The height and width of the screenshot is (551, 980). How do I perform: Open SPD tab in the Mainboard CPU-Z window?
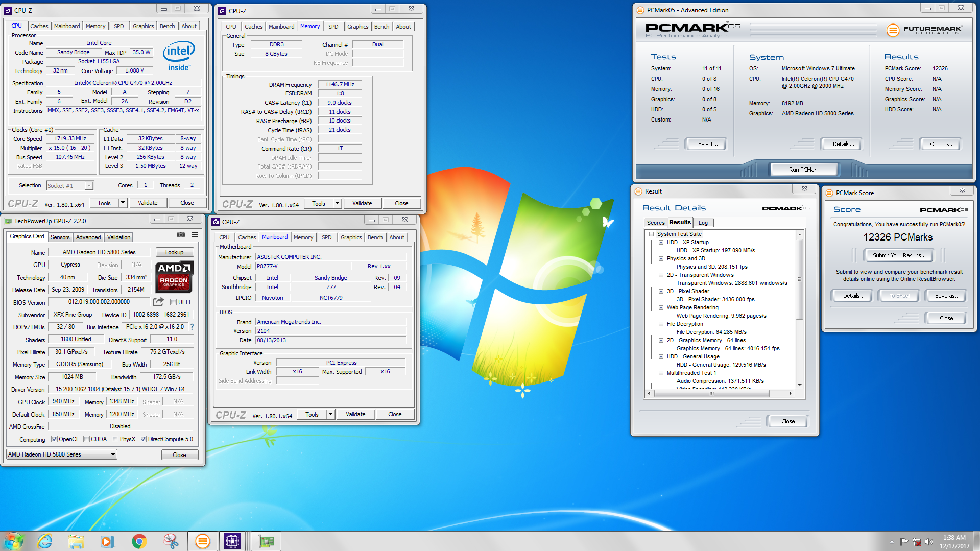(327, 237)
